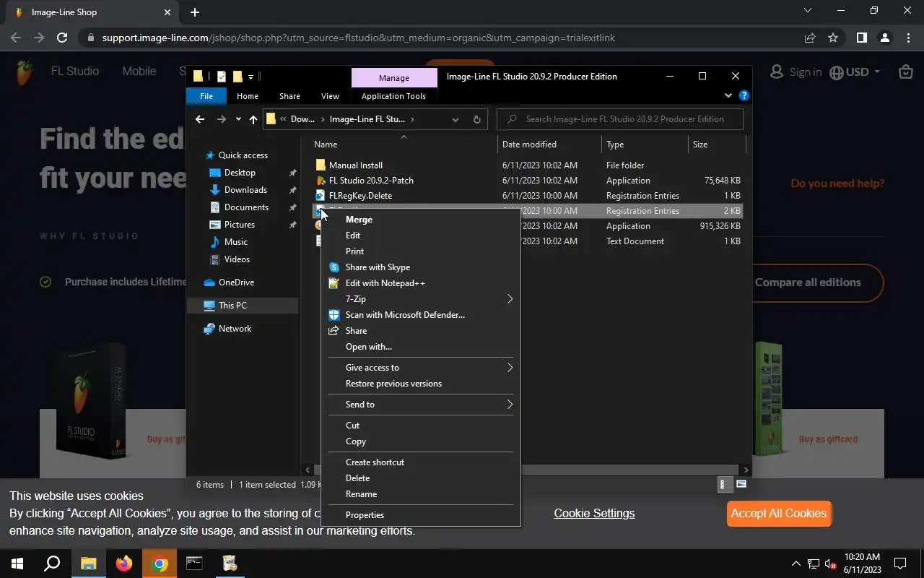924x578 pixels.
Task: Click Share with Skype entry
Action: [378, 267]
